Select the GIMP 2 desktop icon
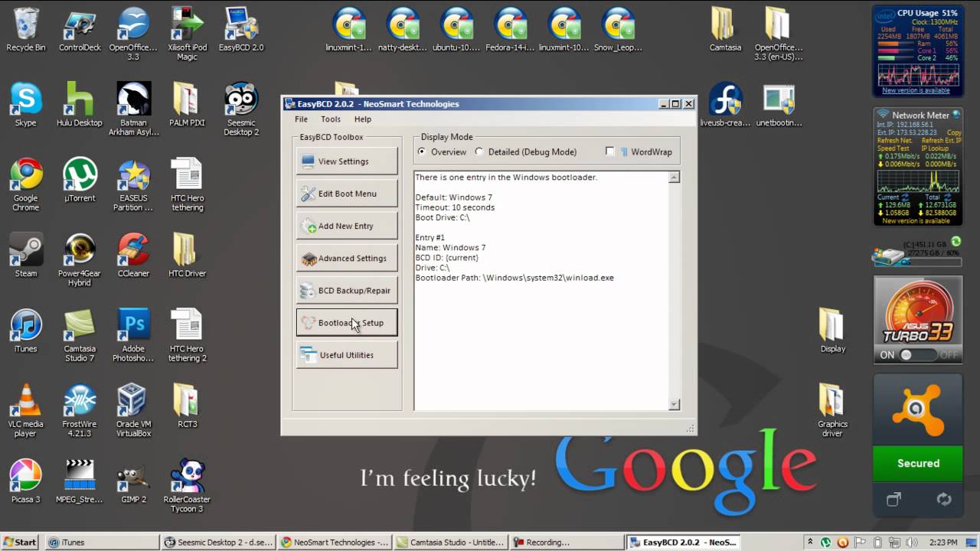The image size is (980, 551). click(x=133, y=480)
